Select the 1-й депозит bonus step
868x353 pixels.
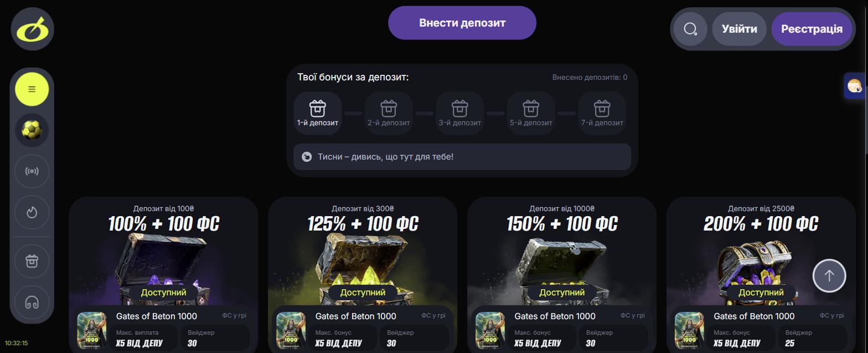pos(318,113)
